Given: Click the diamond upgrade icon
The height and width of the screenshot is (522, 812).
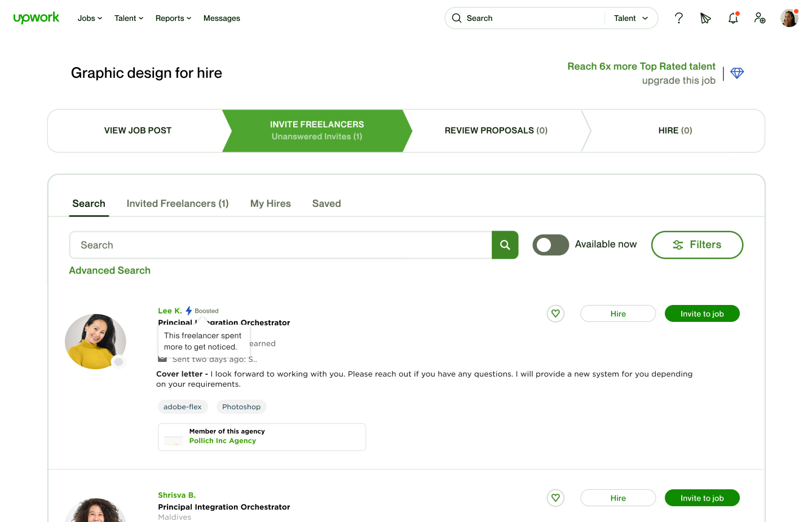Looking at the screenshot, I should (737, 73).
